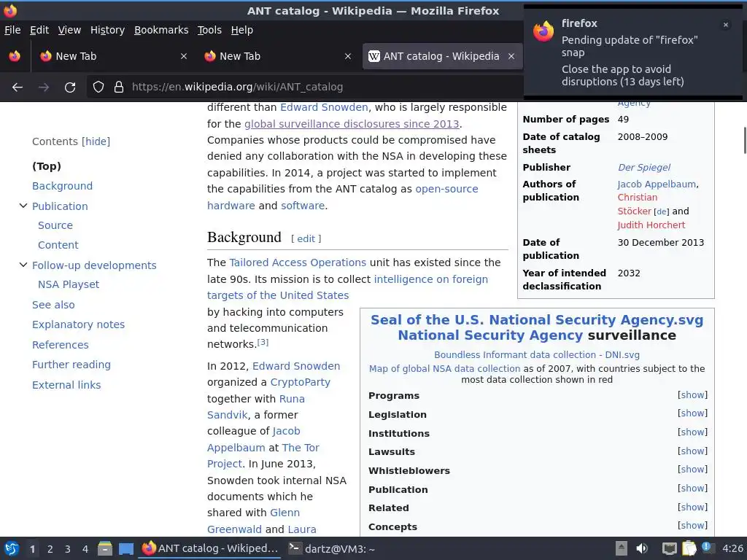Jump to Further reading in contents

pyautogui.click(x=71, y=365)
